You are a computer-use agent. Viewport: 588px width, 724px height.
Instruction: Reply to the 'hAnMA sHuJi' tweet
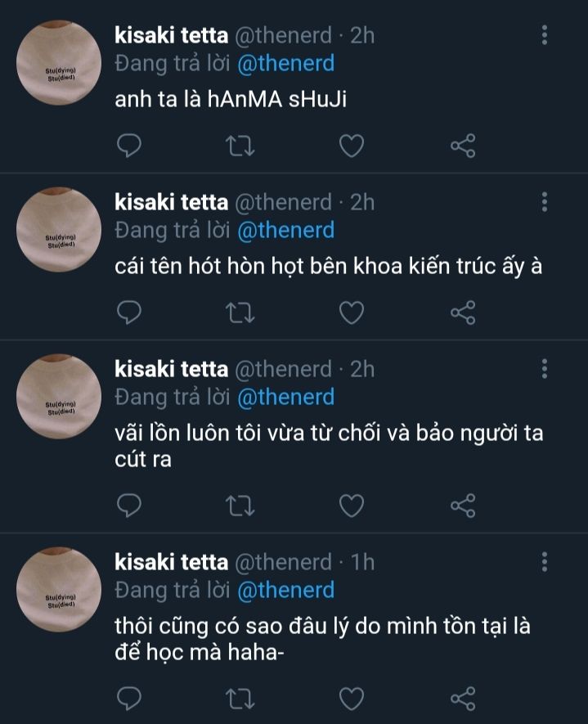pyautogui.click(x=130, y=146)
